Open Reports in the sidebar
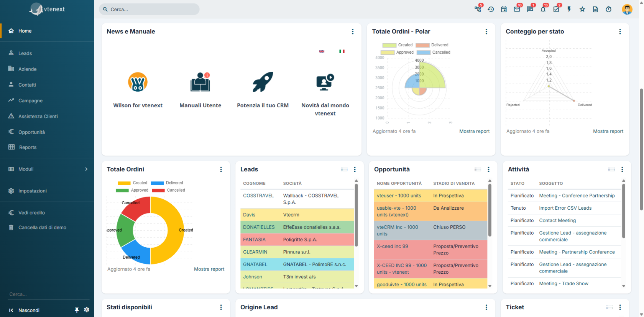 point(47,147)
